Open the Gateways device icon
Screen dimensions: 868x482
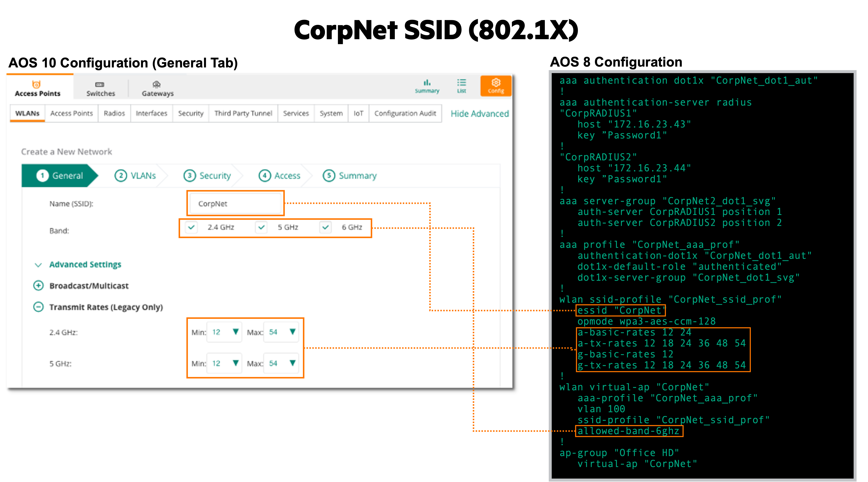click(x=156, y=84)
